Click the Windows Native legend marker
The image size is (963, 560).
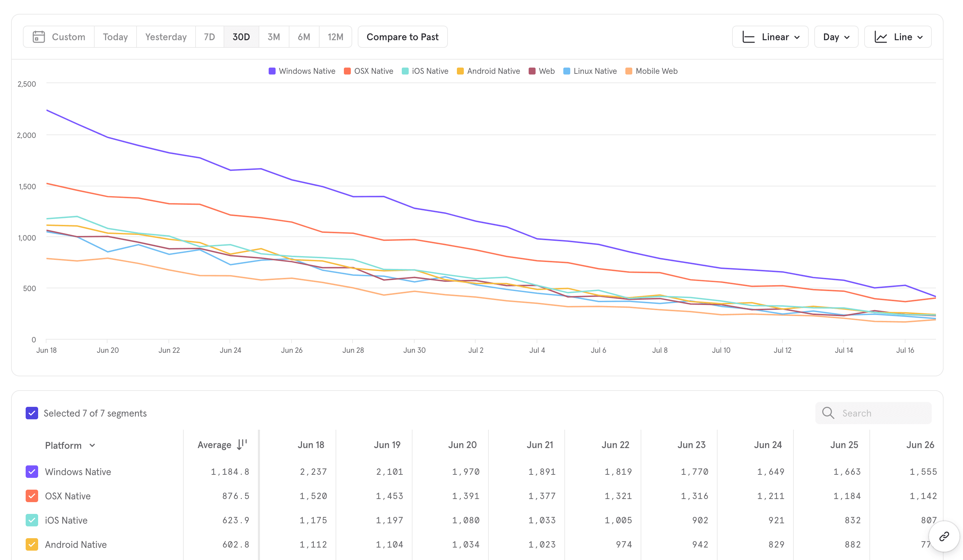tap(272, 71)
